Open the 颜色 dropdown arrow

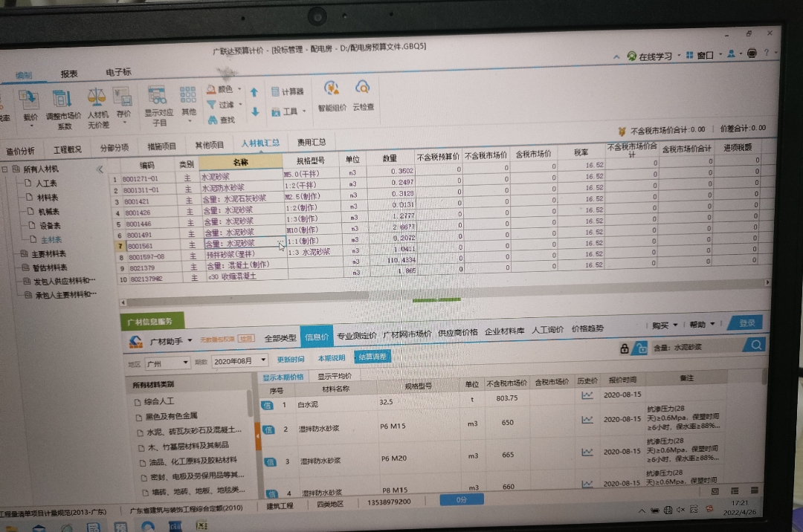click(239, 89)
